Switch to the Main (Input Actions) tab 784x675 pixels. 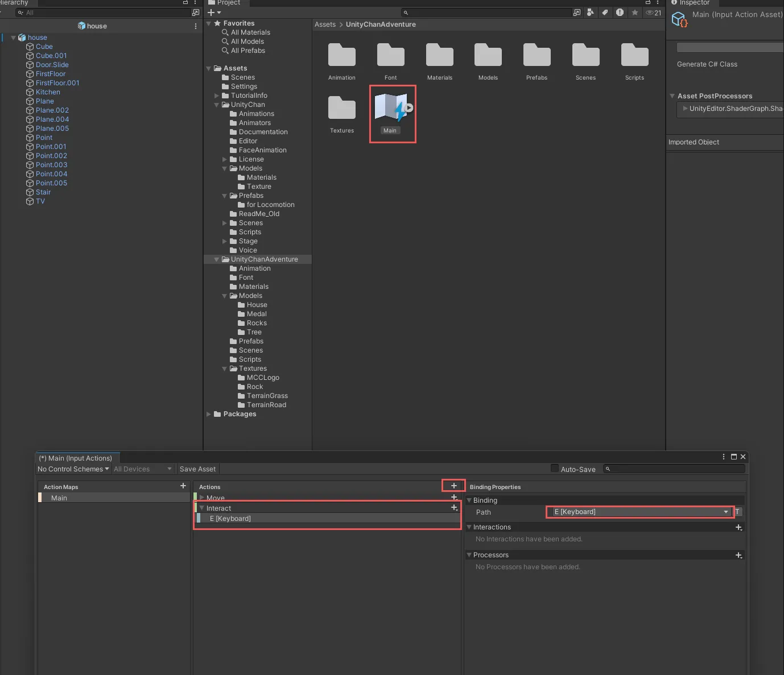(76, 458)
